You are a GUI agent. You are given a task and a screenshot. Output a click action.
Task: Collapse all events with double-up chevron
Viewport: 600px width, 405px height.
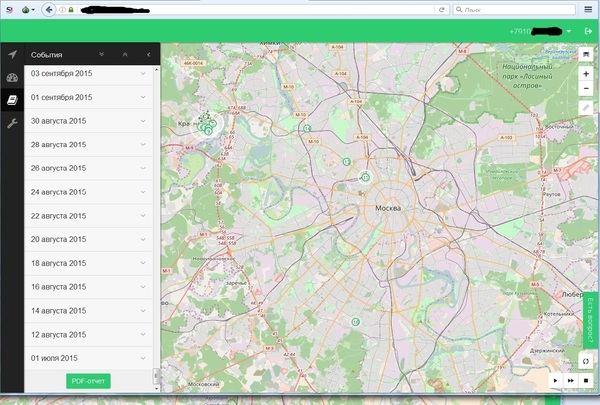[x=125, y=54]
